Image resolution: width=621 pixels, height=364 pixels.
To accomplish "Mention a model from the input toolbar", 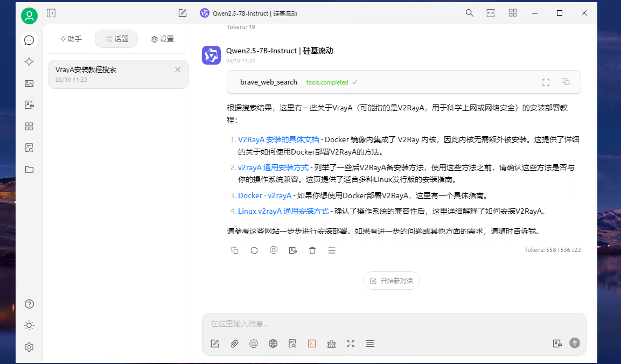I will click(x=254, y=344).
